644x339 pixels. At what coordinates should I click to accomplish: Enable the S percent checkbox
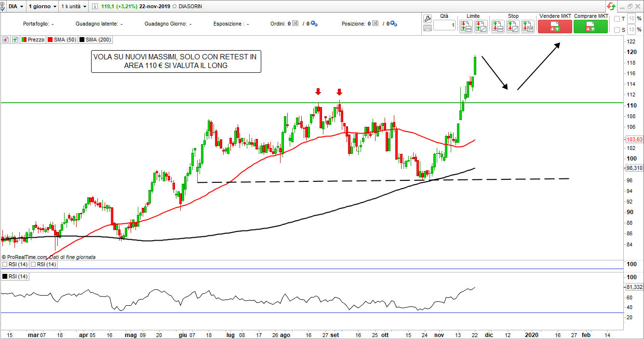[x=617, y=30]
